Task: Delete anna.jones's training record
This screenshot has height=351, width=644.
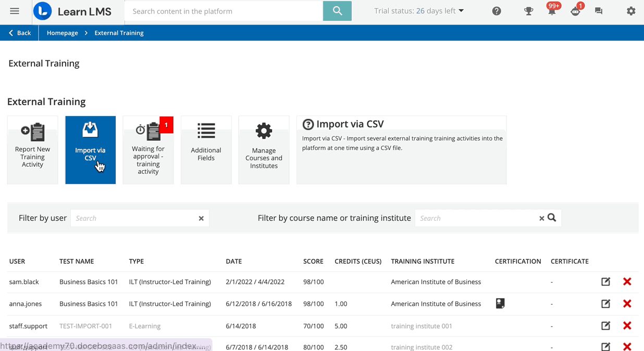Action: [627, 304]
